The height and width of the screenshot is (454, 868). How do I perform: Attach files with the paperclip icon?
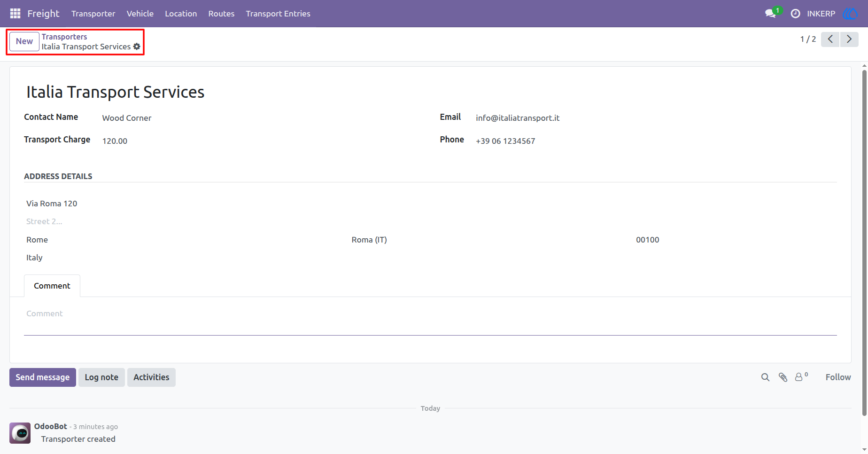[783, 377]
